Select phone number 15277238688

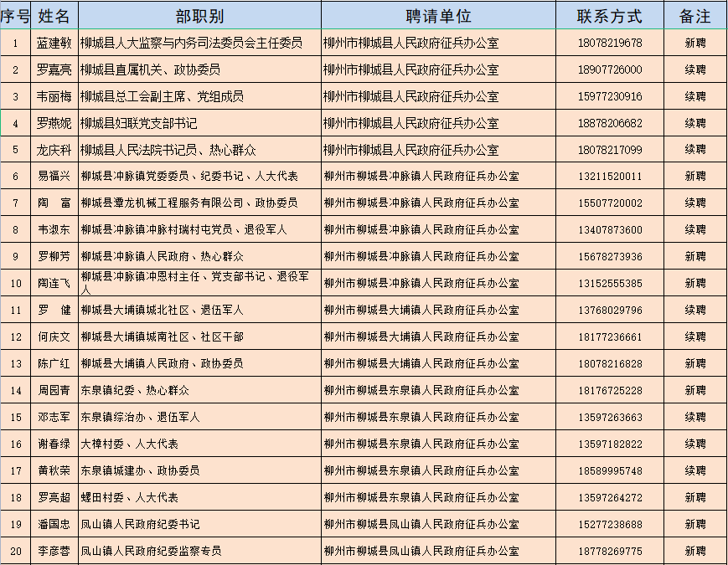click(x=610, y=524)
